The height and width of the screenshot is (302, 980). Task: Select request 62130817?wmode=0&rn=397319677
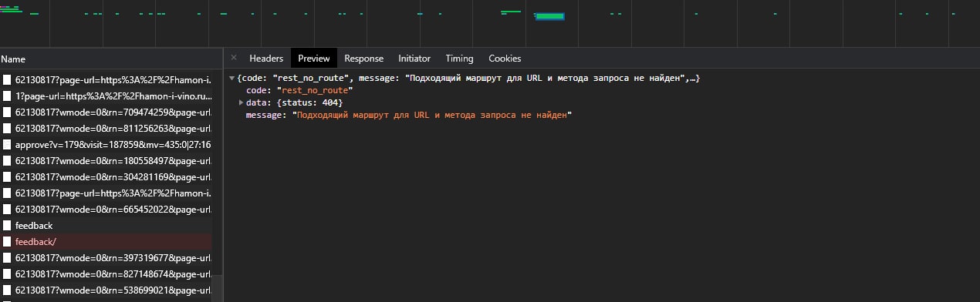point(106,257)
